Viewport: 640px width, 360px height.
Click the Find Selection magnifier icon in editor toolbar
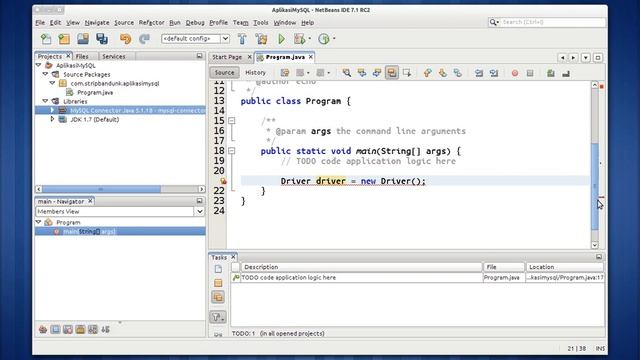pos(347,73)
